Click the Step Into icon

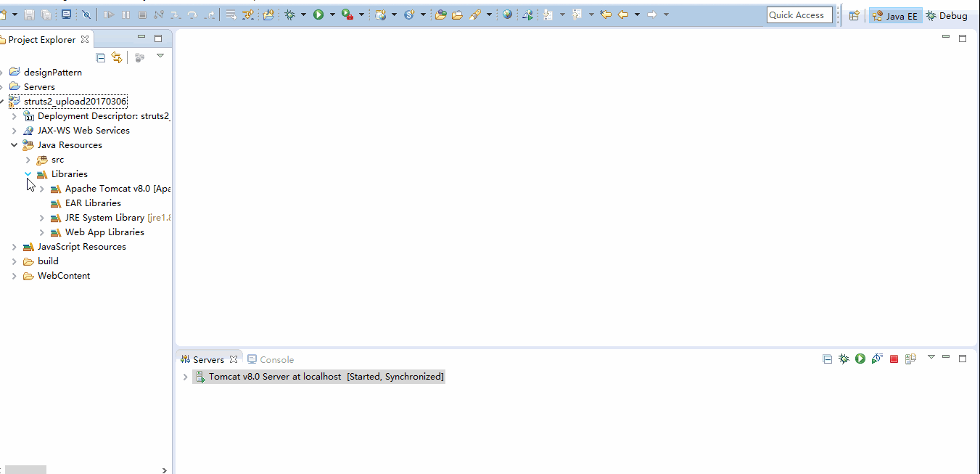176,15
